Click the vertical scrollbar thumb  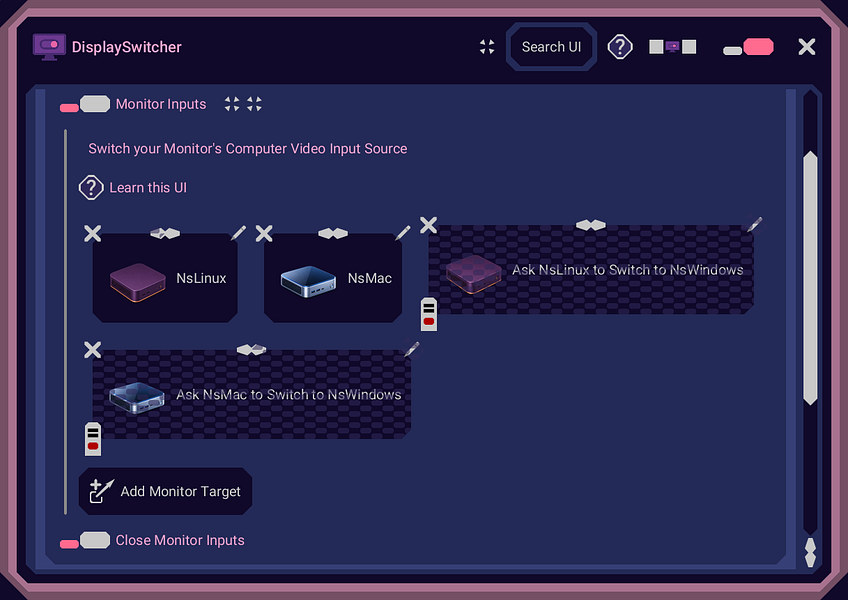pyautogui.click(x=810, y=278)
